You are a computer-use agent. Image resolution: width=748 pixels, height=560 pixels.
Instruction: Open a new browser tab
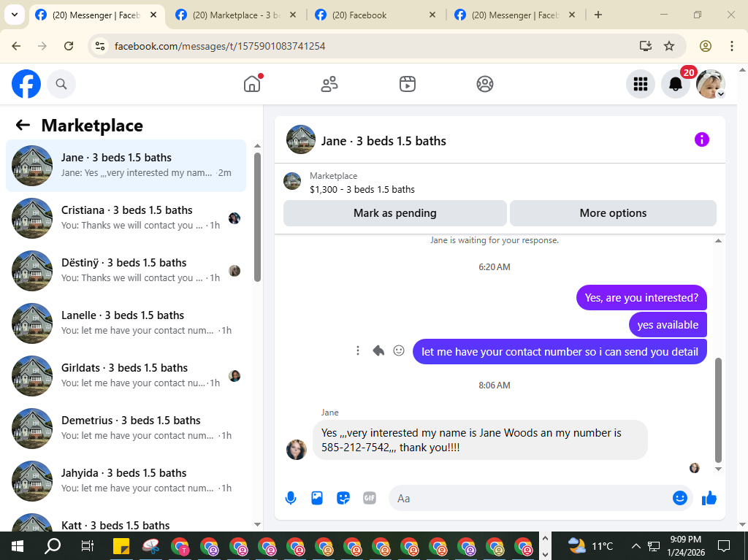[598, 15]
